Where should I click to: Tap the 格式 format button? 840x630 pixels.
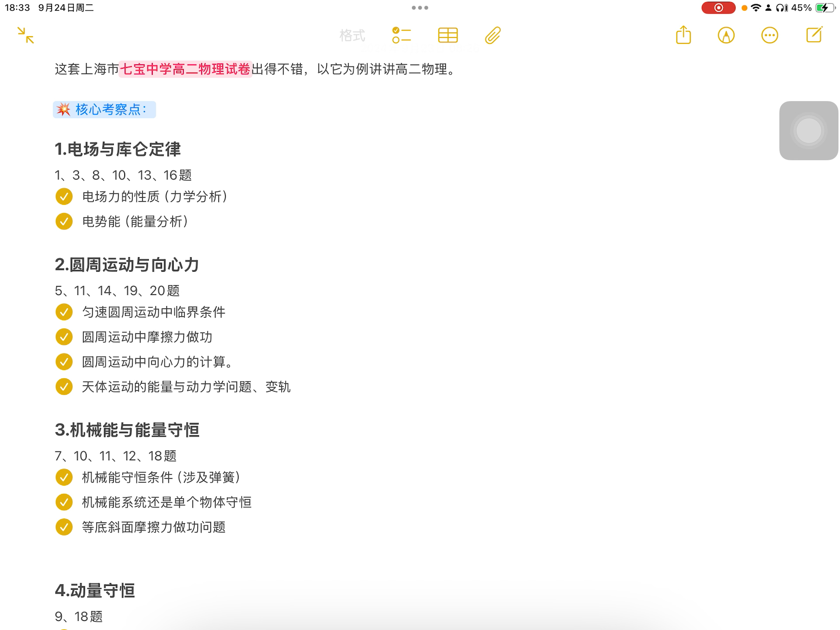tap(352, 35)
